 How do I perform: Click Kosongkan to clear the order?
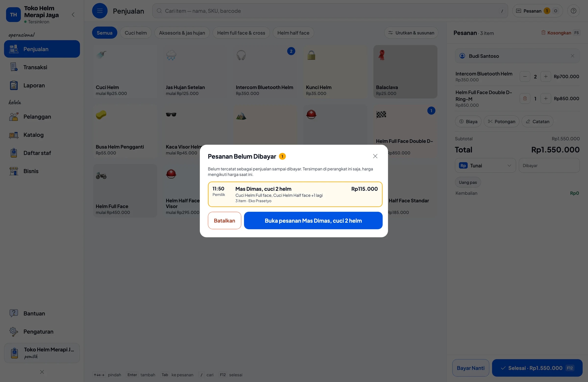[560, 33]
